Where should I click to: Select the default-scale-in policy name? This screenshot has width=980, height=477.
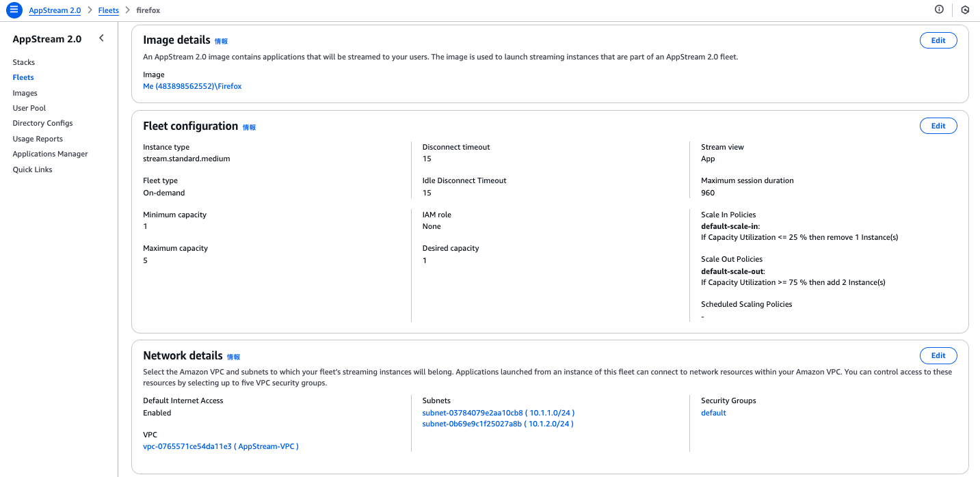tap(730, 226)
